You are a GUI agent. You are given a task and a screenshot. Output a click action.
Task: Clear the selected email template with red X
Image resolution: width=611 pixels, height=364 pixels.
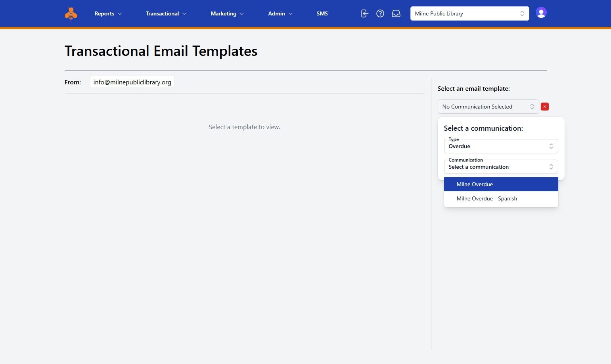click(x=545, y=107)
